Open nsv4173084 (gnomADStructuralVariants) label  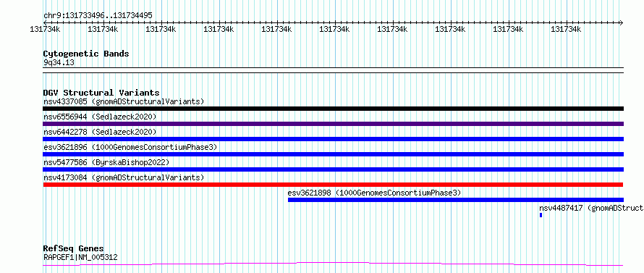tap(124, 177)
